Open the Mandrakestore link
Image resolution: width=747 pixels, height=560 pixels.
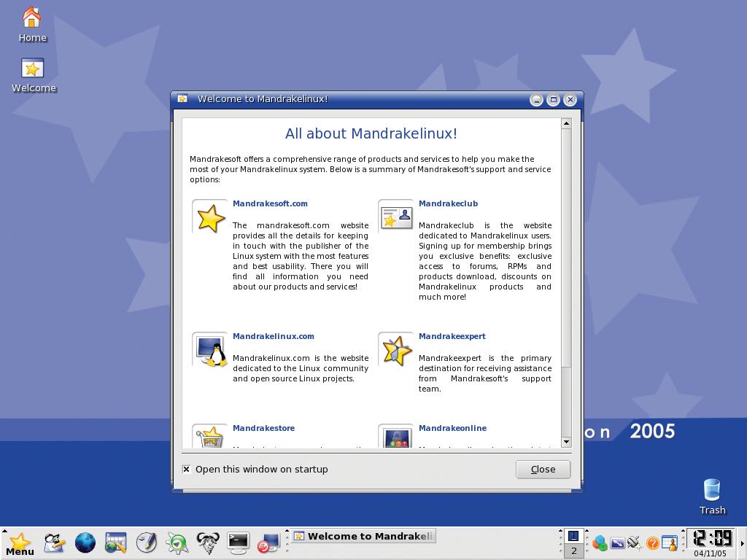(x=263, y=428)
